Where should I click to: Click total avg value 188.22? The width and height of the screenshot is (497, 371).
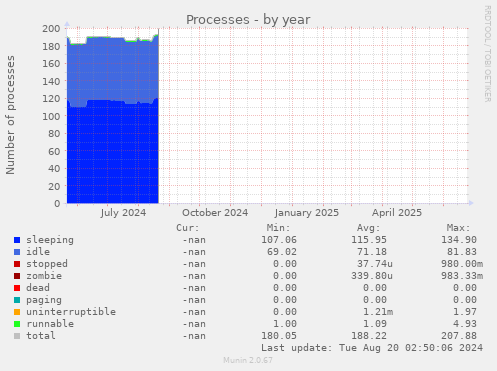click(369, 336)
